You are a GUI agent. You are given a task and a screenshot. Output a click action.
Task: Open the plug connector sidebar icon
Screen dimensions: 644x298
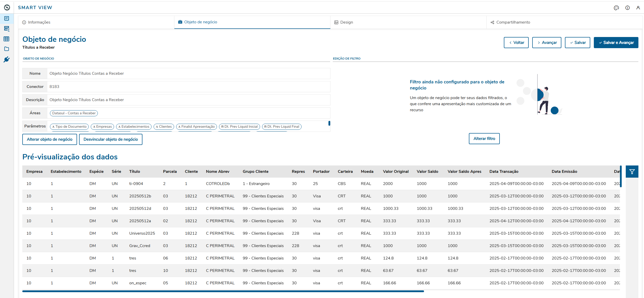[7, 60]
